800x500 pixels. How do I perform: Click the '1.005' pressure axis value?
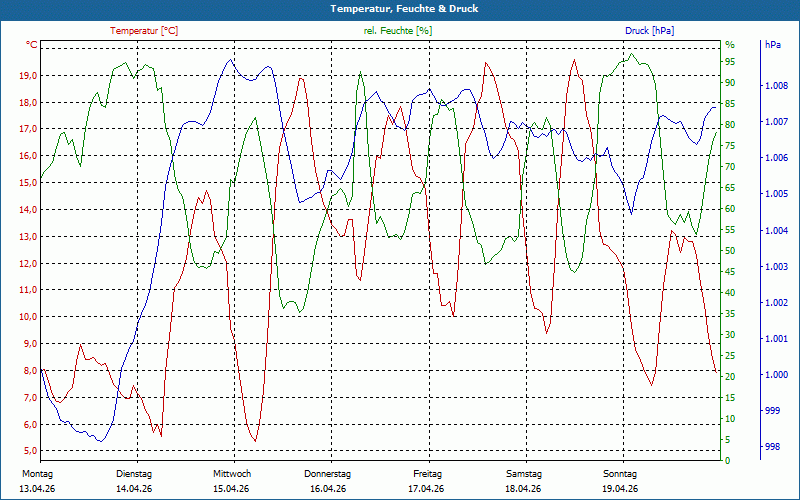point(777,194)
